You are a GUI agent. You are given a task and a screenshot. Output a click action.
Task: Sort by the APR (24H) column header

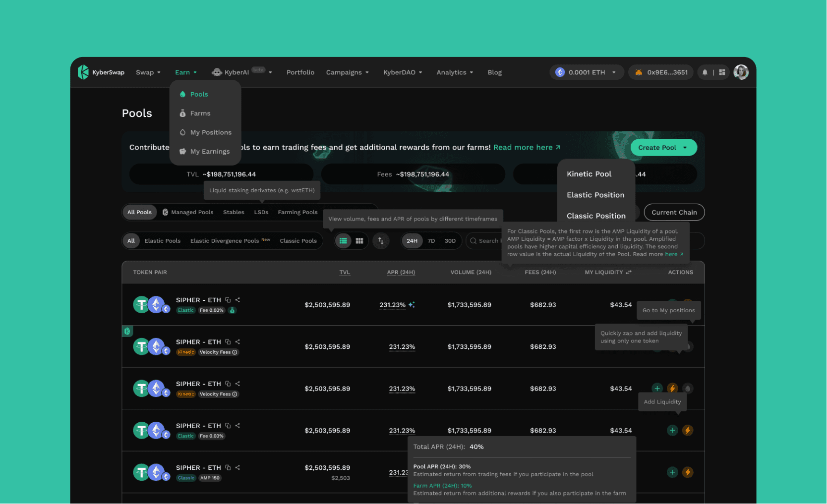401,272
